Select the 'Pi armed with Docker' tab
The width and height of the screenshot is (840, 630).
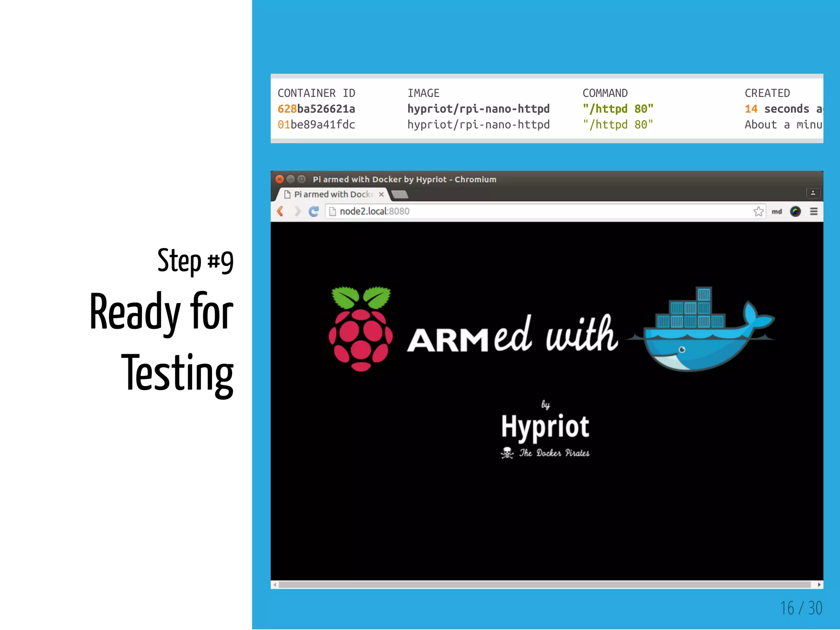click(332, 194)
